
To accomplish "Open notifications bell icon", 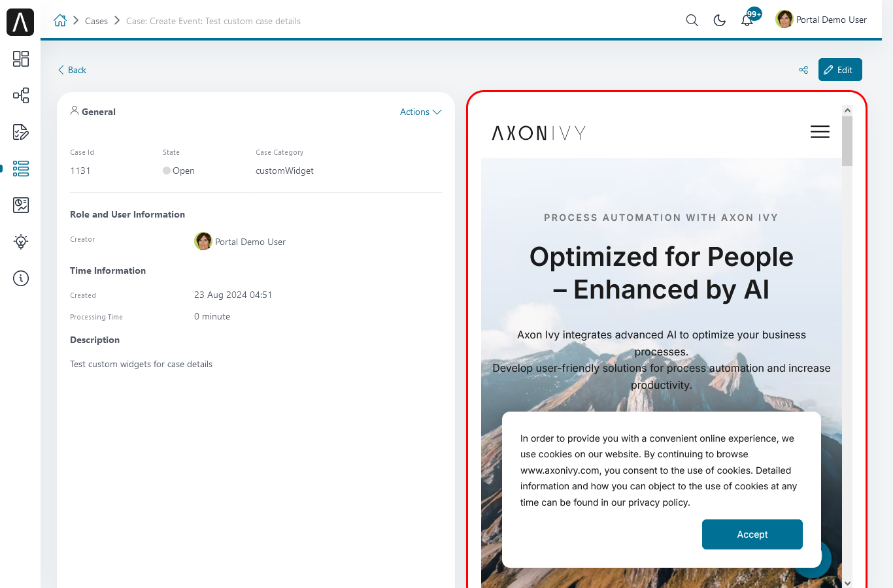I will click(747, 21).
